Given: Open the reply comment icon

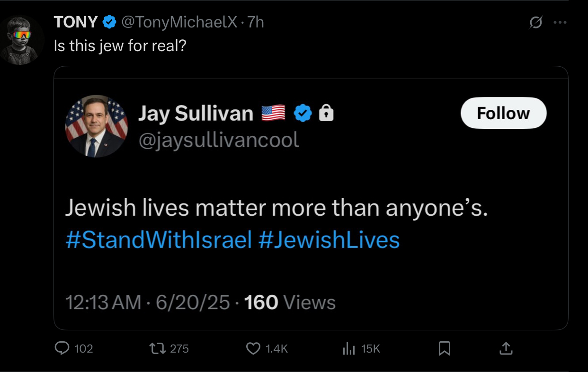Looking at the screenshot, I should coord(62,349).
